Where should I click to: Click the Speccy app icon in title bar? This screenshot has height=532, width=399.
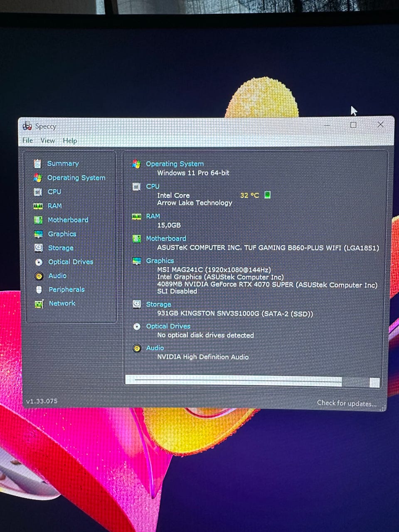coord(27,126)
